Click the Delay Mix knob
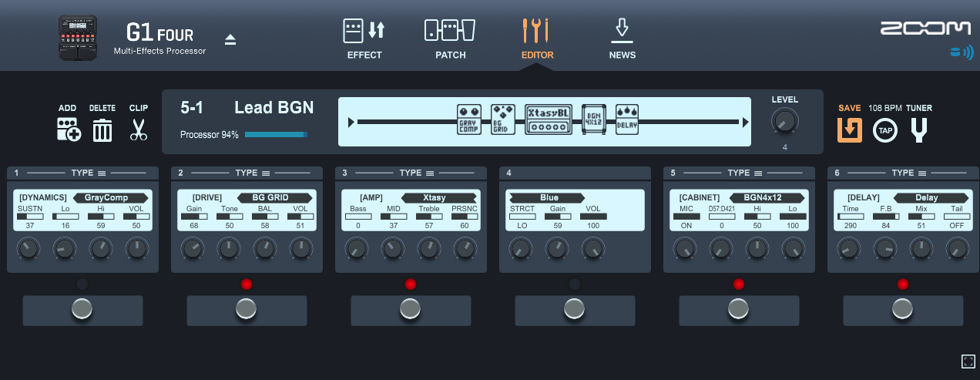Screen dimensions: 980x380 (921, 248)
